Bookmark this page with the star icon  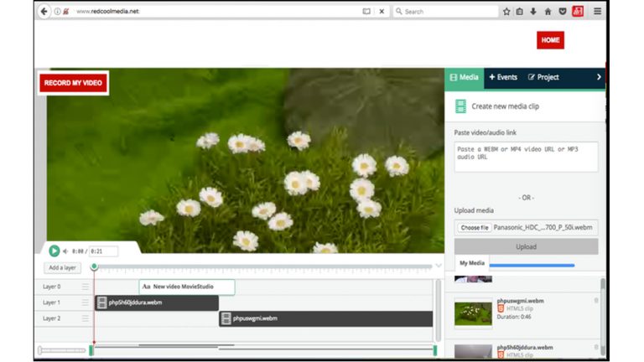coord(506,12)
